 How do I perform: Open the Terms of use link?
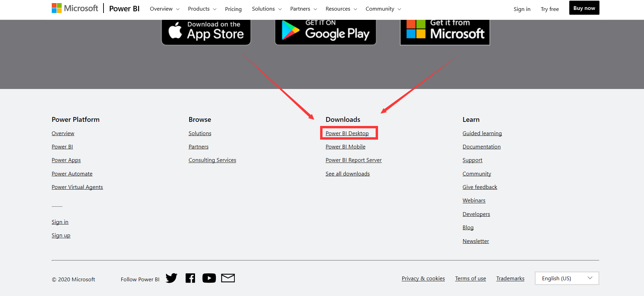(471, 278)
